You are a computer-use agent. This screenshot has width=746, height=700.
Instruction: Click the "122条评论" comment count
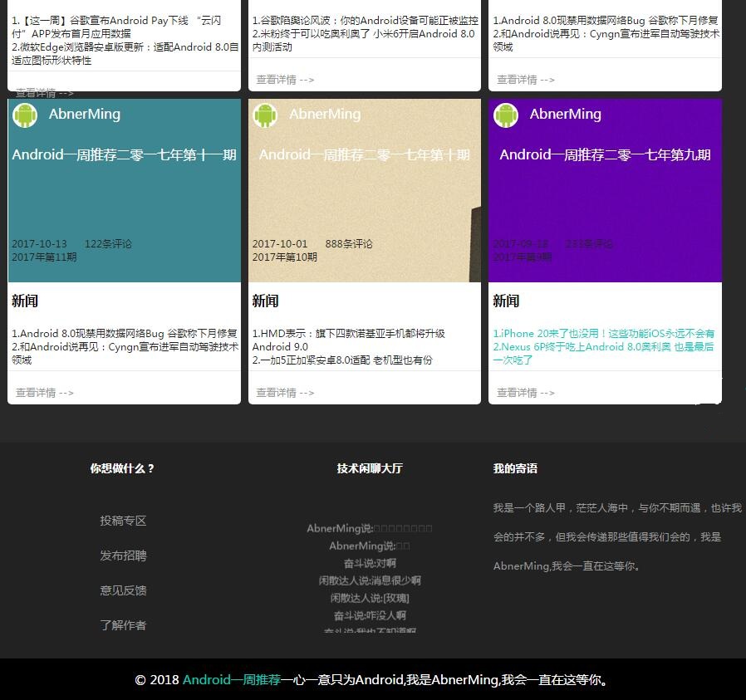point(108,244)
